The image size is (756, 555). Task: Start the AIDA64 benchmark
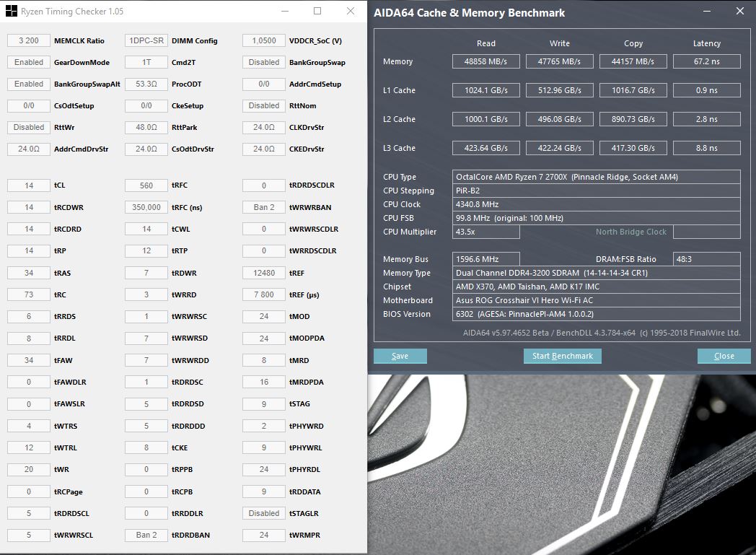coord(562,356)
